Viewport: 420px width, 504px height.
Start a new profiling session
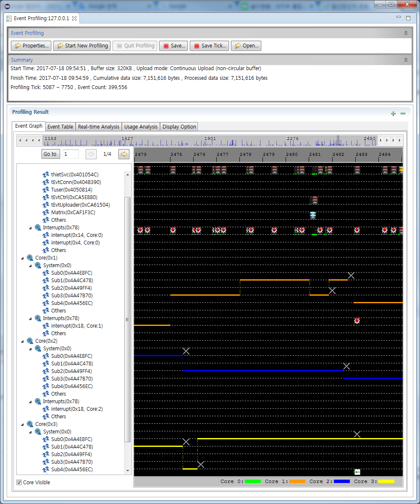pyautogui.click(x=82, y=46)
